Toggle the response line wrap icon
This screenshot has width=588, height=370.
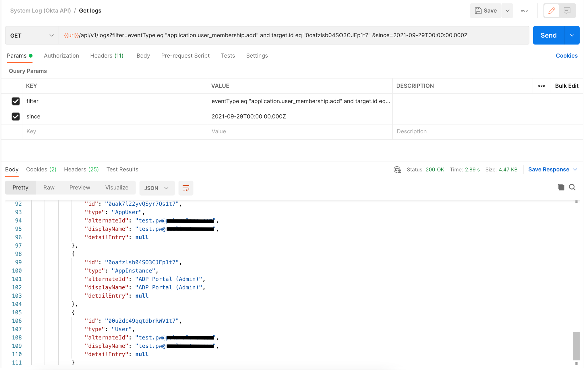coord(186,188)
